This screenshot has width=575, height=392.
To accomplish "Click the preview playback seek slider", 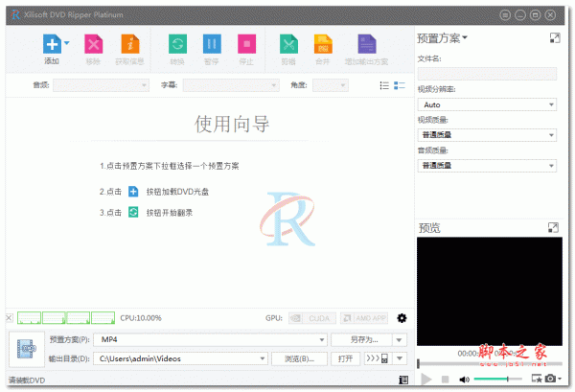I will 490,364.
